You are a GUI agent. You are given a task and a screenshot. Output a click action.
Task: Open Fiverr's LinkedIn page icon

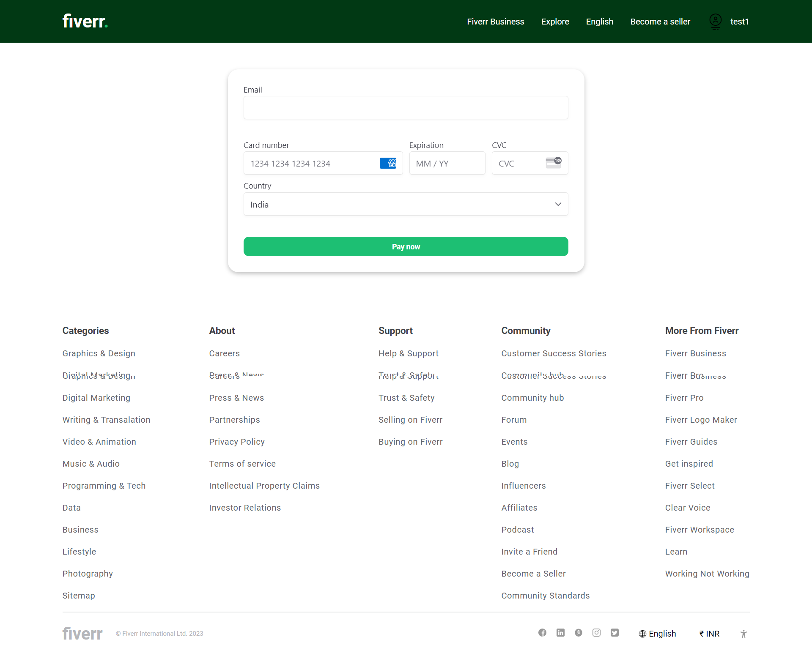(560, 633)
